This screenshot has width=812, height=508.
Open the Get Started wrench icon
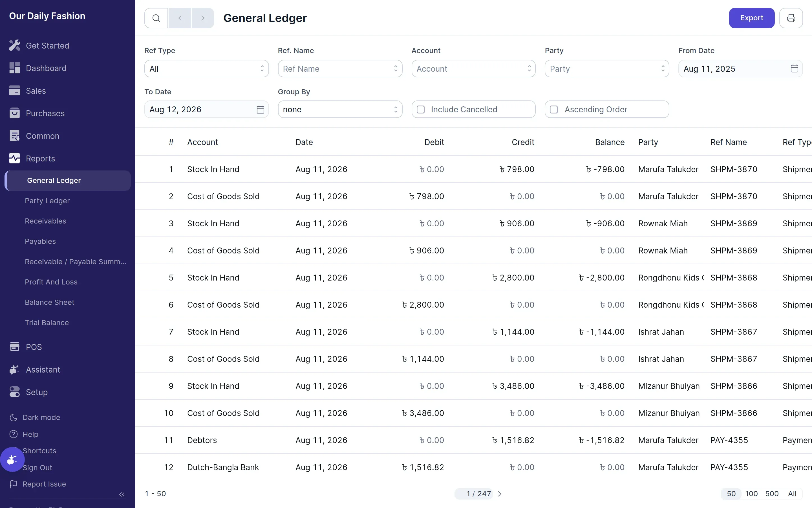coord(14,45)
